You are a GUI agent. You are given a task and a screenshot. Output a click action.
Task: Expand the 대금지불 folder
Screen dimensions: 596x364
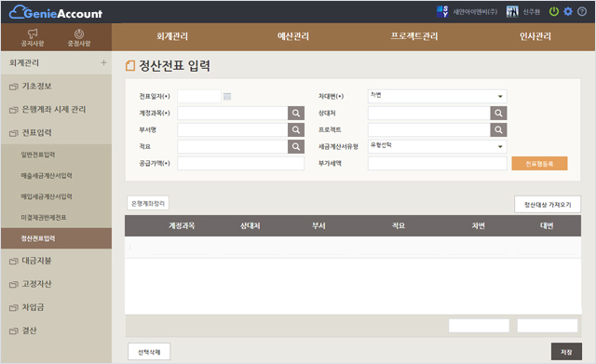pos(31,261)
